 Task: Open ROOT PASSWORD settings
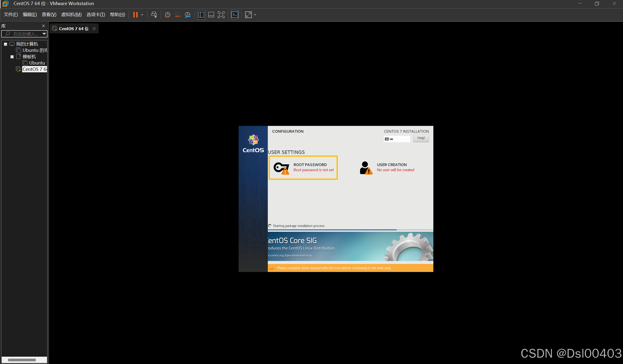pyautogui.click(x=303, y=168)
